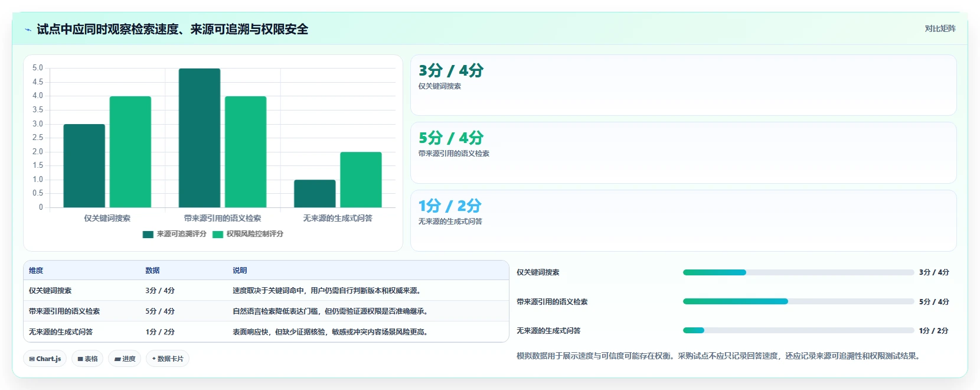The image size is (980, 390).
Task: Click the 权限风险控制评分 light green legend swatch
Action: [218, 234]
